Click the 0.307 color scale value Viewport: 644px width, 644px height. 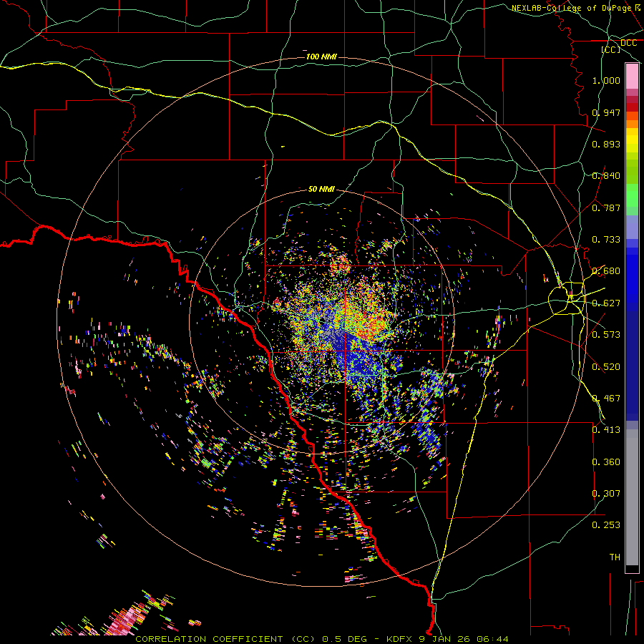(606, 494)
